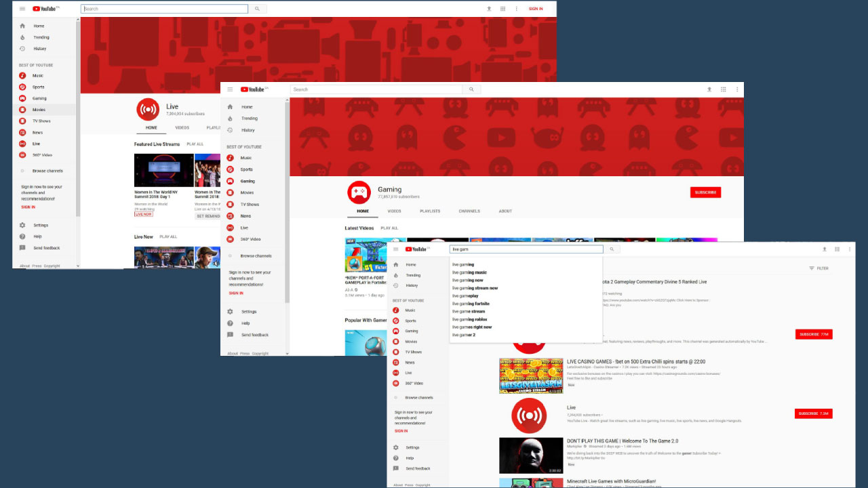Click Send feedback in the Gaming channel window sidebar
868x488 pixels.
click(248, 335)
